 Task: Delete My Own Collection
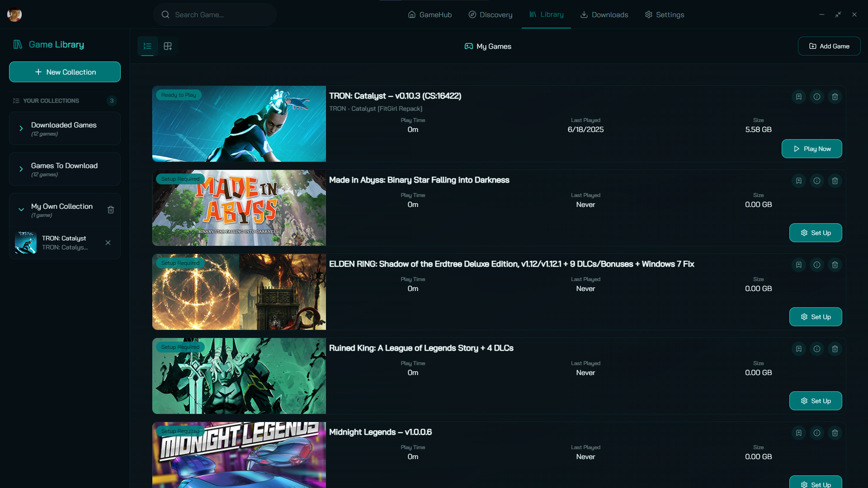[x=111, y=210]
